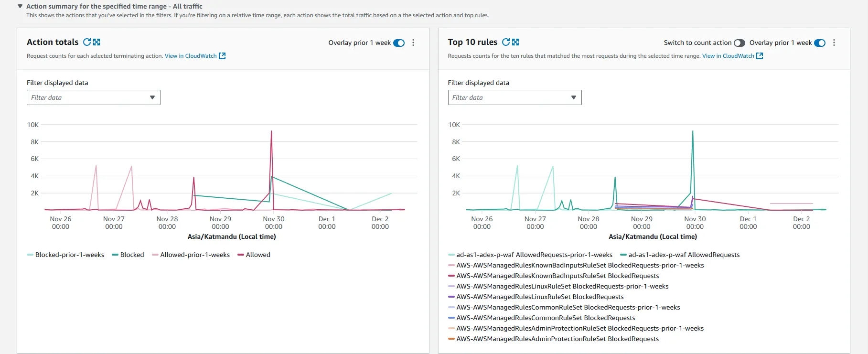Click external link icon in Action totals
The image size is (868, 354).
[222, 56]
